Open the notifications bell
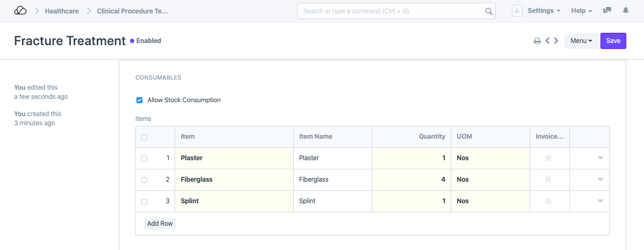Image resolution: width=644 pixels, height=250 pixels. (x=625, y=11)
